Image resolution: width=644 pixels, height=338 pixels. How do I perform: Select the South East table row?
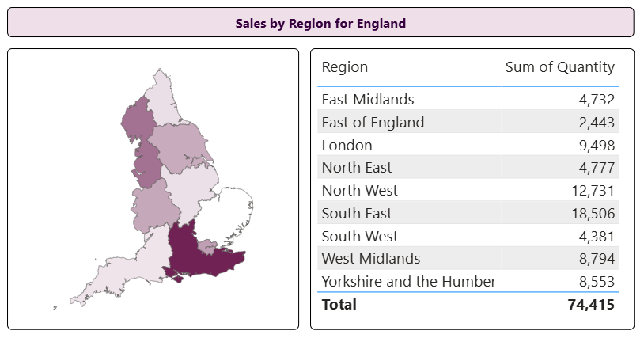[468, 213]
